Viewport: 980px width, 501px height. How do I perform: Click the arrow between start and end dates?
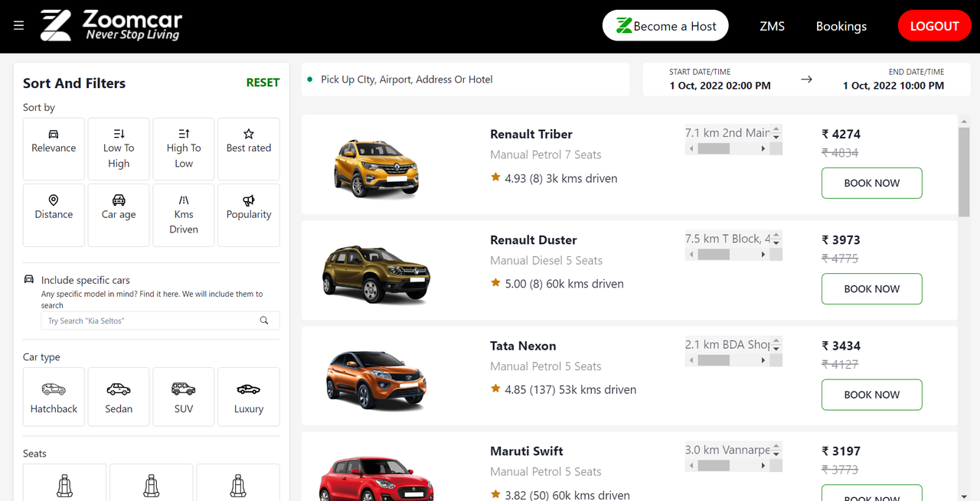point(806,79)
